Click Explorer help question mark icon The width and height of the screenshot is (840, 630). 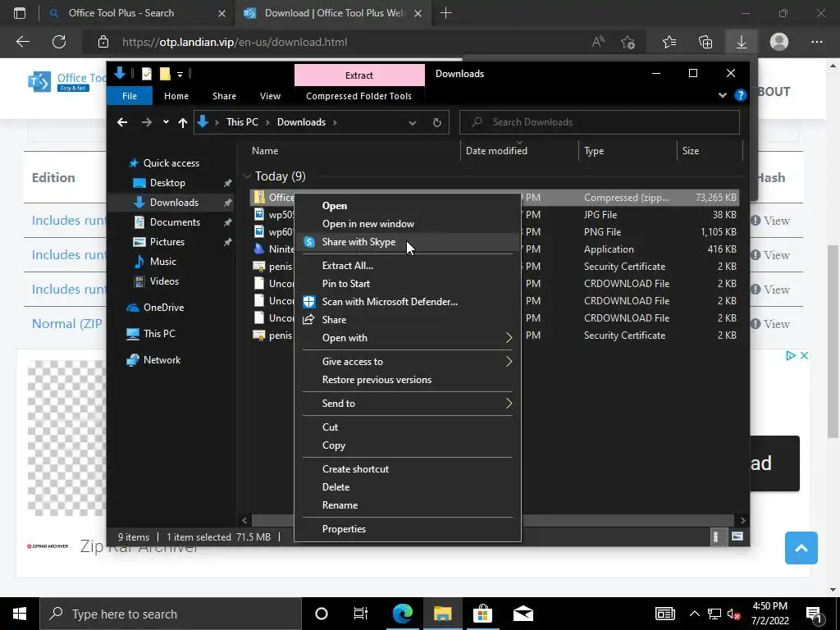coord(741,95)
